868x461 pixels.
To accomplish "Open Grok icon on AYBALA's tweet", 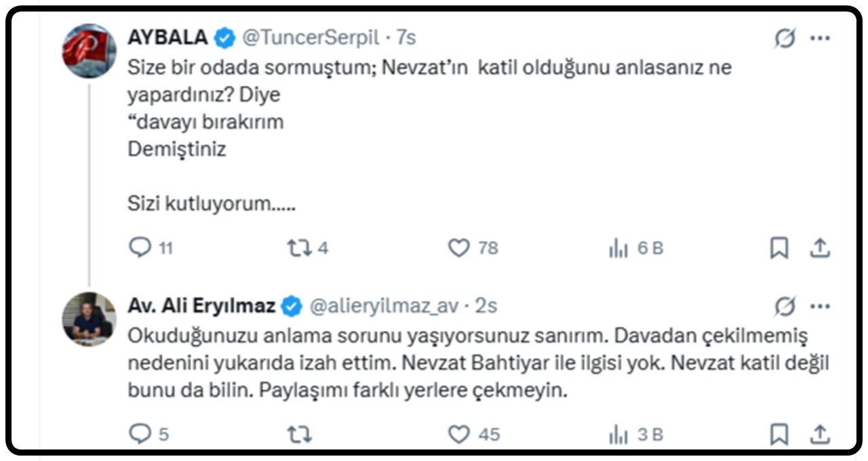I will click(785, 39).
